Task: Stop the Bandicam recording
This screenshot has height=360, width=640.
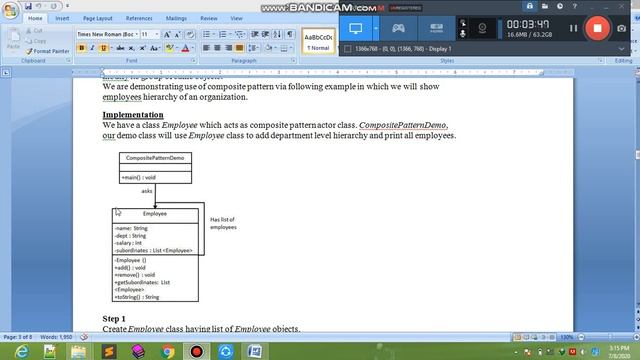Action: point(597,28)
